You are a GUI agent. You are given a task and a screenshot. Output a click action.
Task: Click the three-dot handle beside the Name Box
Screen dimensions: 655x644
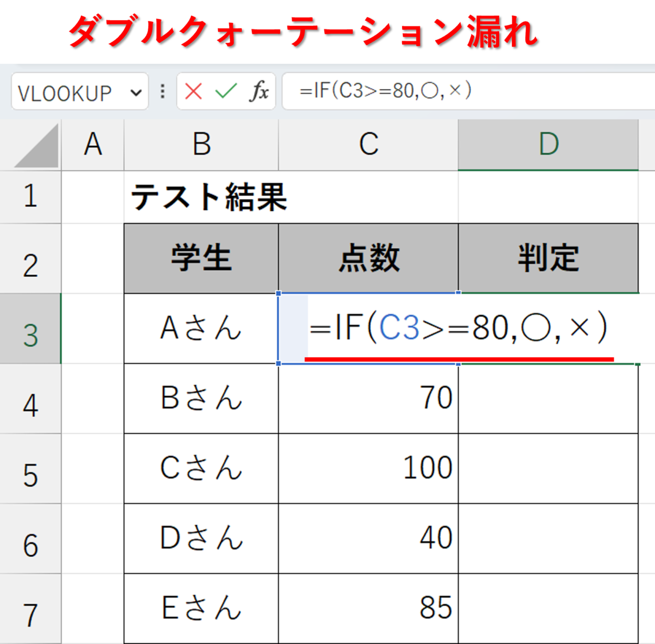pos(163,91)
